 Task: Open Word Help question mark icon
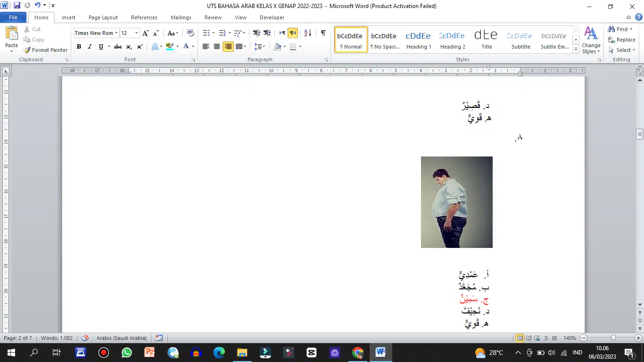tap(639, 17)
